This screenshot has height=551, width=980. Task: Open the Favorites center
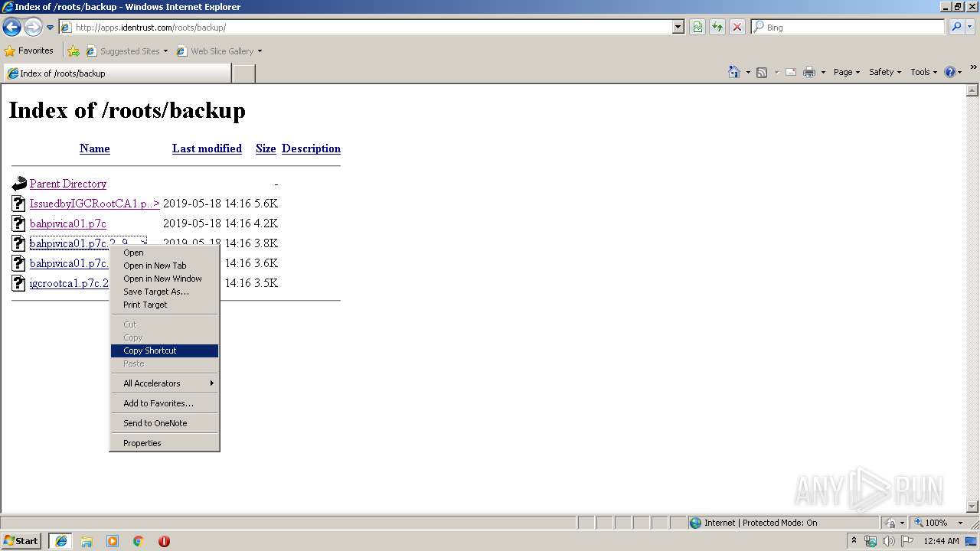[28, 51]
